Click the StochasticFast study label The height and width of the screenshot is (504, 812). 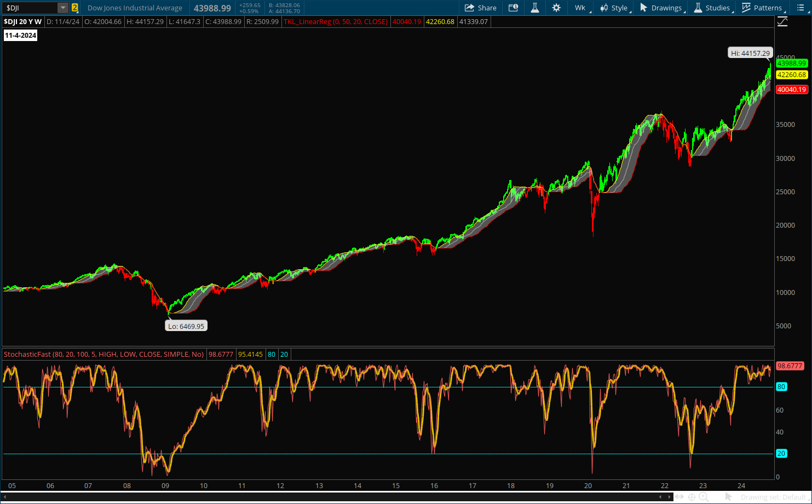104,355
